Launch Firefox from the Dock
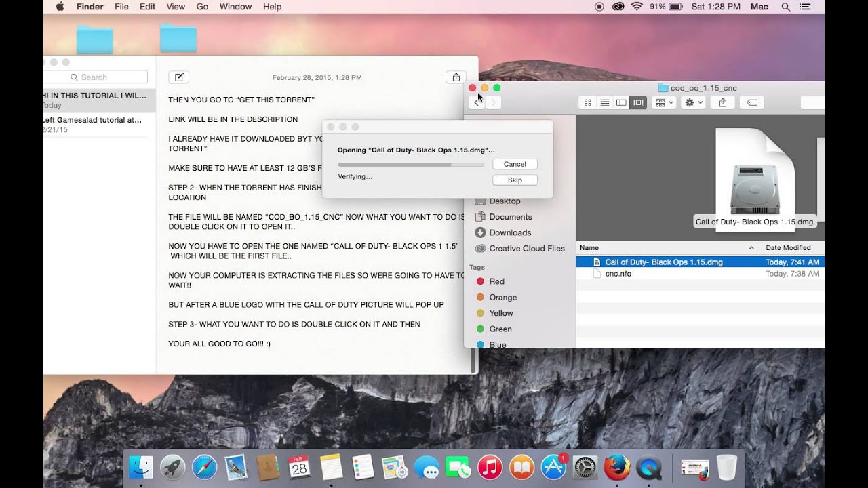The height and width of the screenshot is (488, 868). tap(616, 467)
